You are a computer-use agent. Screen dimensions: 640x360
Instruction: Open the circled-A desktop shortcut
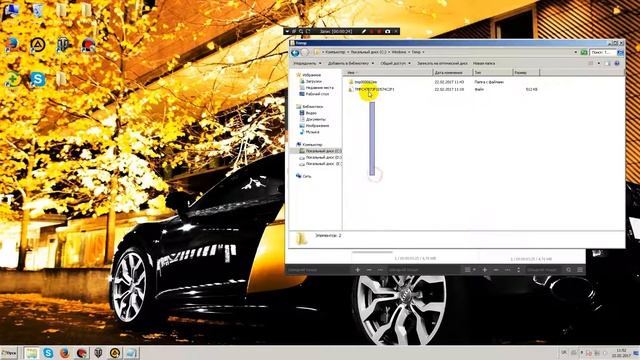coord(38,44)
